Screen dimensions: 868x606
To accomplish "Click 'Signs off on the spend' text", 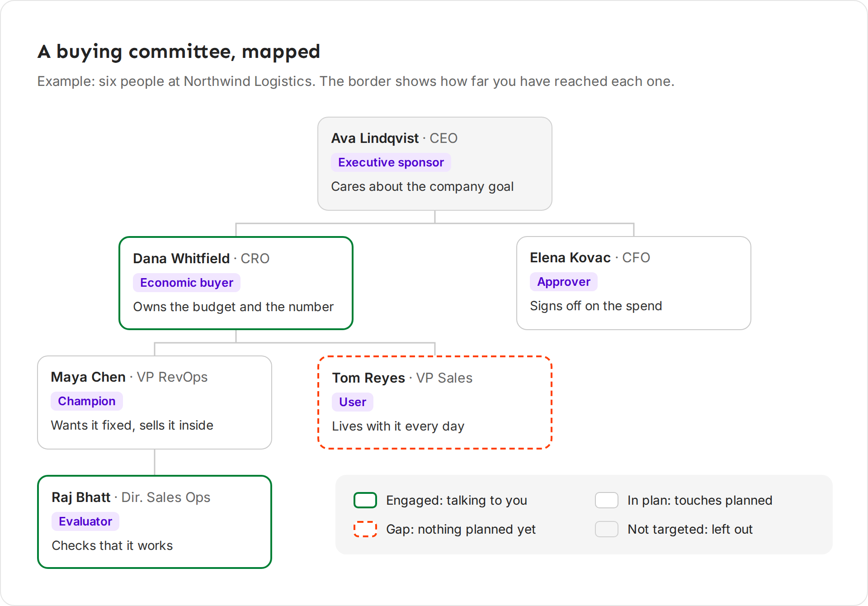I will [596, 306].
